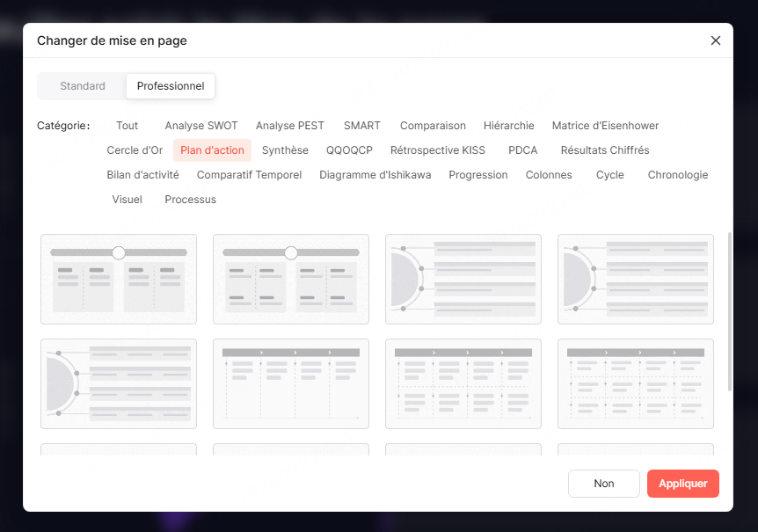Filter by Diagramme d'Ishikawa

click(375, 175)
